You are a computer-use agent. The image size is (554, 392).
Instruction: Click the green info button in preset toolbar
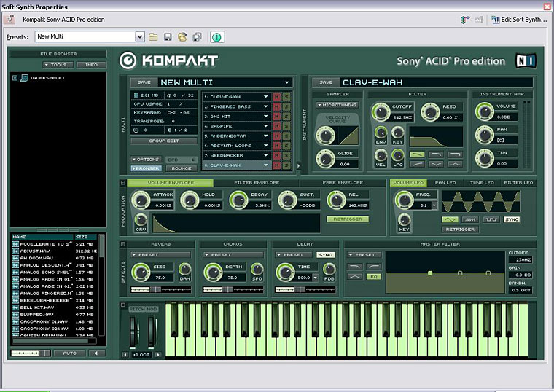(217, 36)
